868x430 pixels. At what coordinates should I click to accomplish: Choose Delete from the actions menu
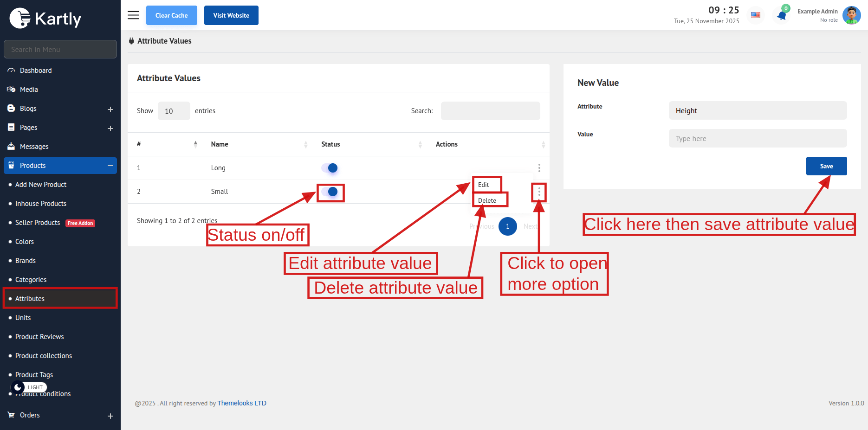click(487, 200)
